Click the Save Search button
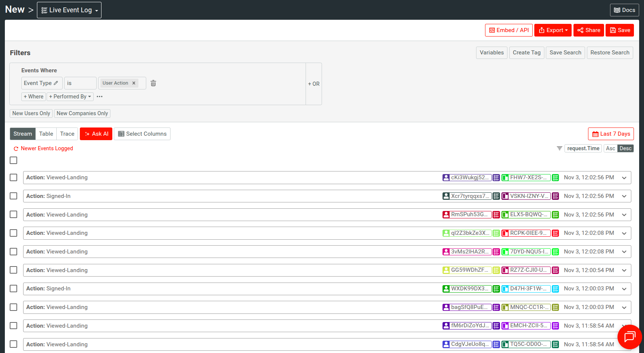644x353 pixels. point(565,53)
